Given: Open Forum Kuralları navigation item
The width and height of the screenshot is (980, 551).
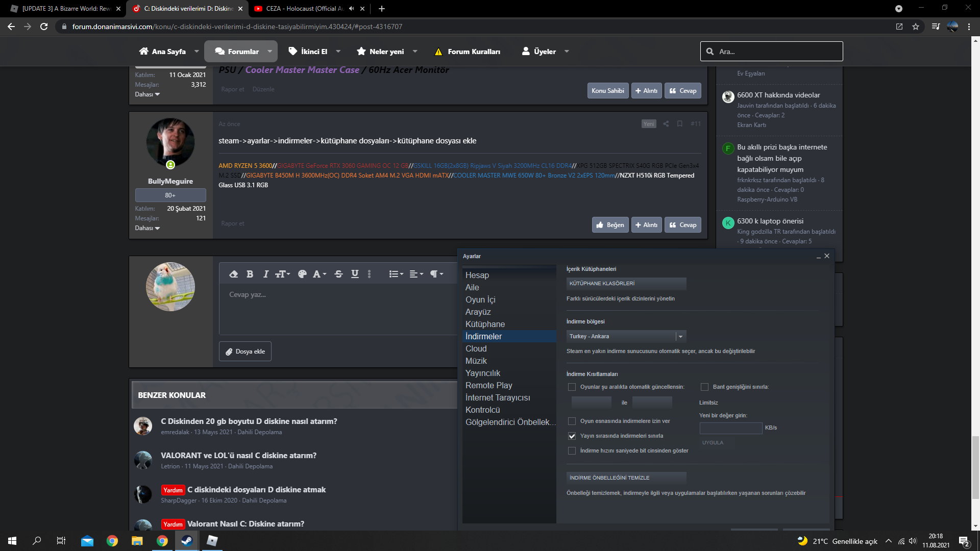Looking at the screenshot, I should pos(467,52).
